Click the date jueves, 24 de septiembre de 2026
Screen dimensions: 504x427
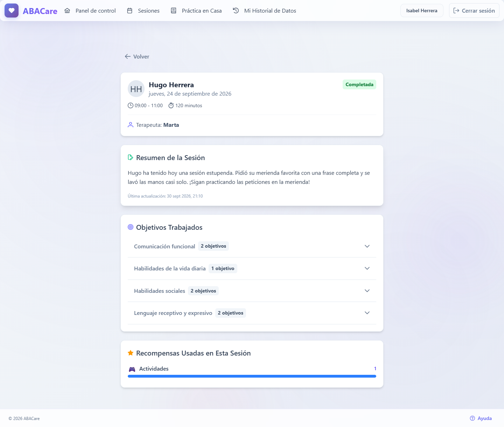190,94
